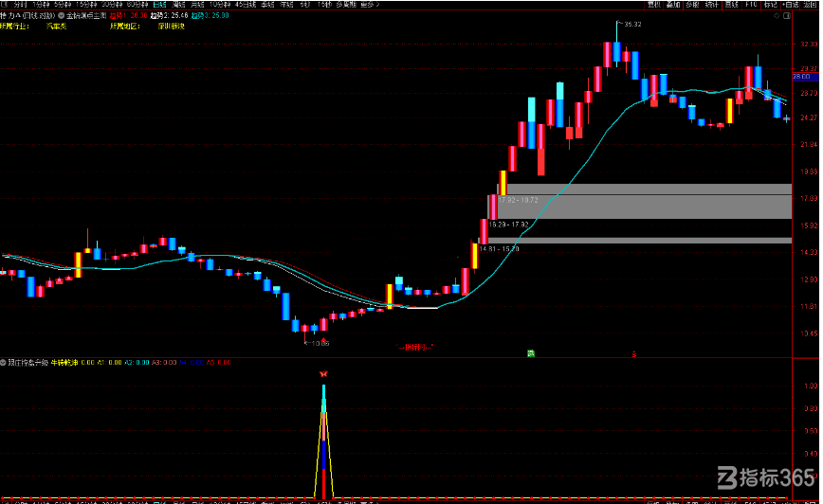Viewport: 823px width, 504px height.
Task: Click the 趋势2 value label
Action: coord(169,16)
